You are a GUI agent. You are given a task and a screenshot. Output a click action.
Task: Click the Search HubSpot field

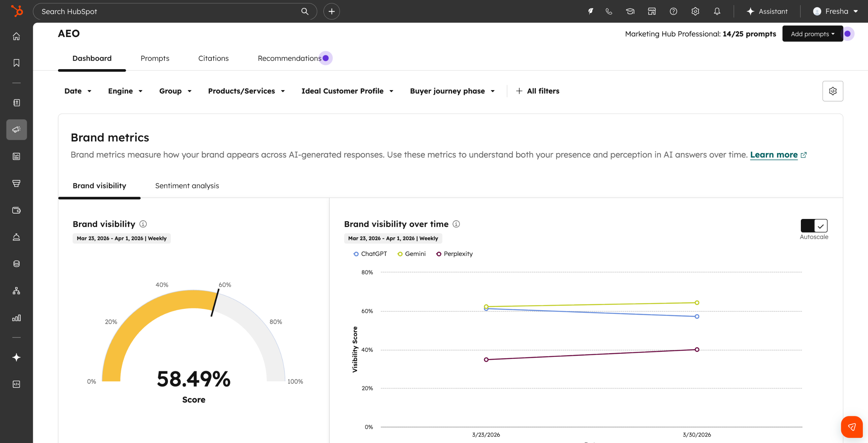pyautogui.click(x=170, y=12)
